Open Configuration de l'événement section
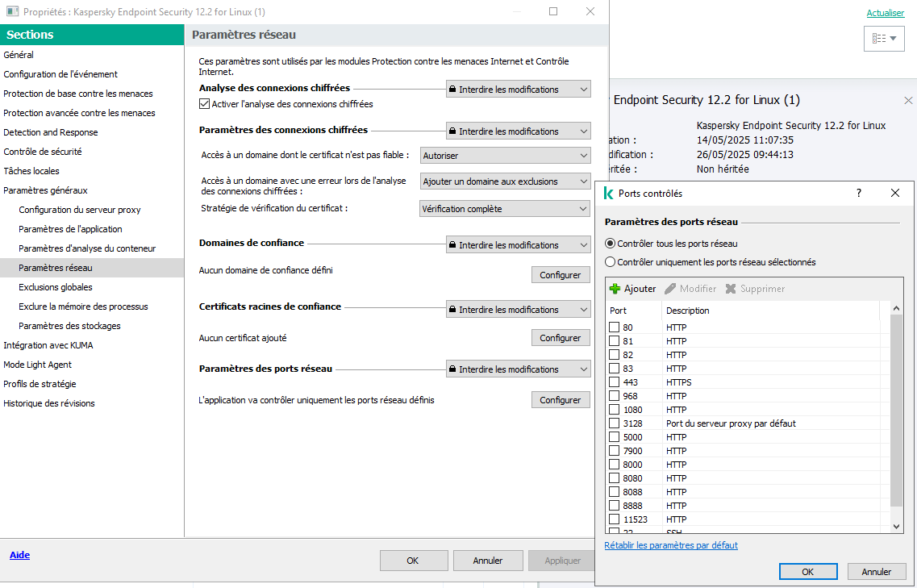 click(60, 73)
